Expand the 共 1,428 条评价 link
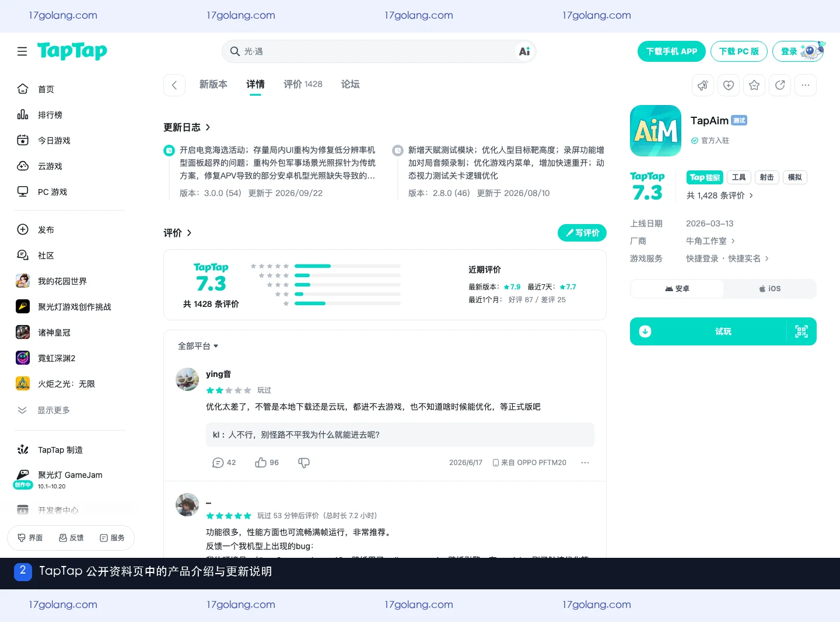 (x=720, y=195)
